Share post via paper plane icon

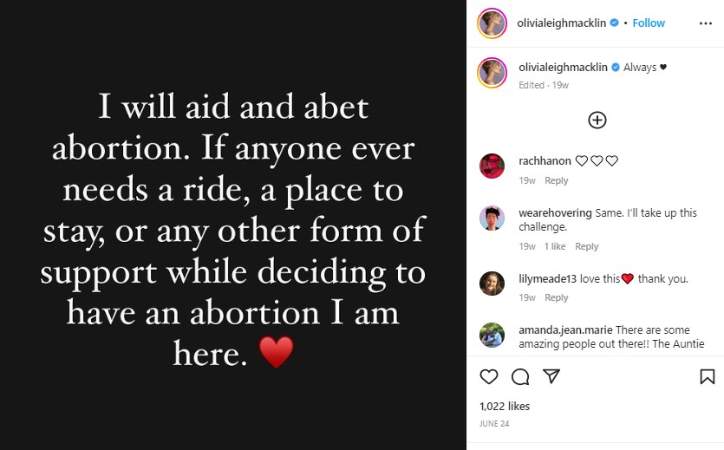[x=551, y=377]
